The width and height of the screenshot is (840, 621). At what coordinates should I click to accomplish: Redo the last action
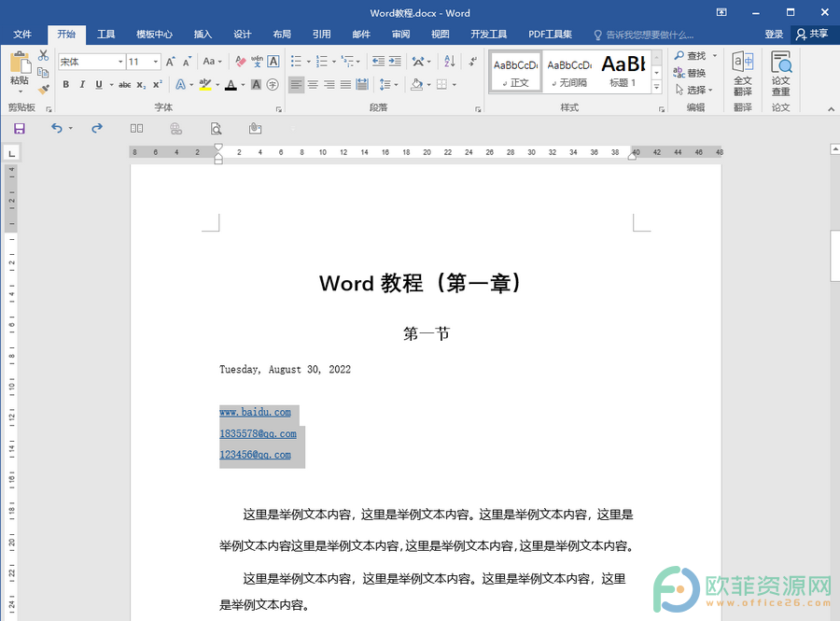97,128
